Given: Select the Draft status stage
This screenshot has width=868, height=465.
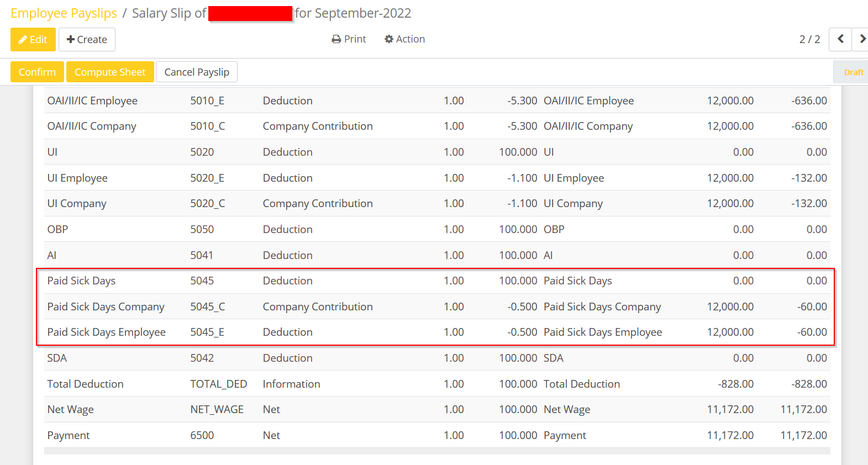Looking at the screenshot, I should 852,72.
